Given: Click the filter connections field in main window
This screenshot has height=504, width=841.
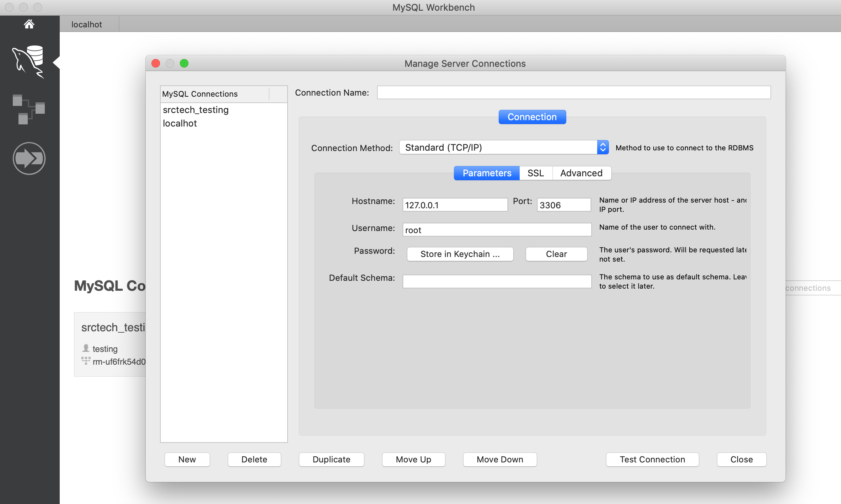Looking at the screenshot, I should [813, 288].
